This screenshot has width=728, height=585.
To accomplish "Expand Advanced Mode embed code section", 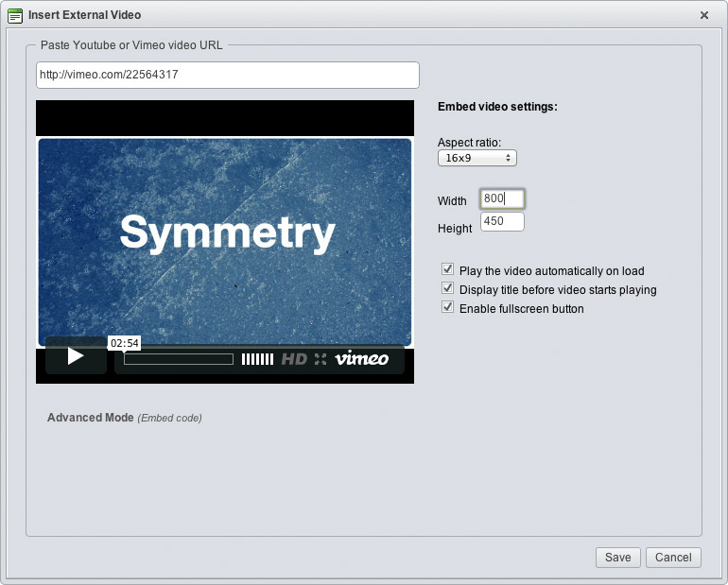I will (x=125, y=418).
